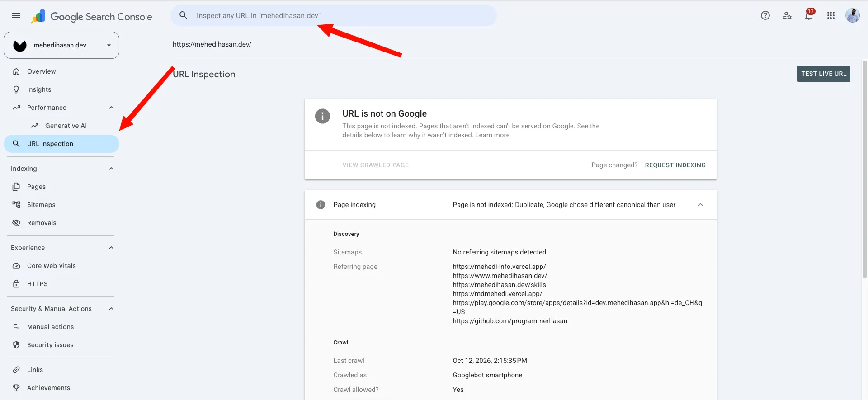Collapse the Indexing section
Screen dimensions: 868x400
click(111, 169)
